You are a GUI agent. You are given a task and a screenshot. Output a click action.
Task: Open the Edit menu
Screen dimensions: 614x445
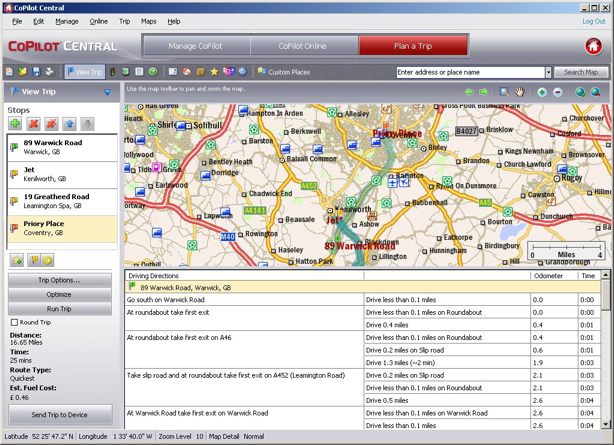coord(38,21)
